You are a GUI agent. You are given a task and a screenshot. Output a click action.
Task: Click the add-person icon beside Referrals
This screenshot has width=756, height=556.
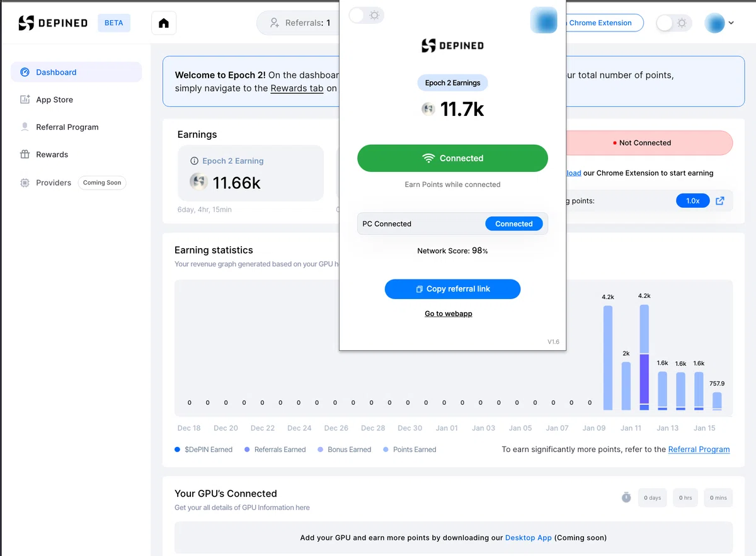(275, 23)
